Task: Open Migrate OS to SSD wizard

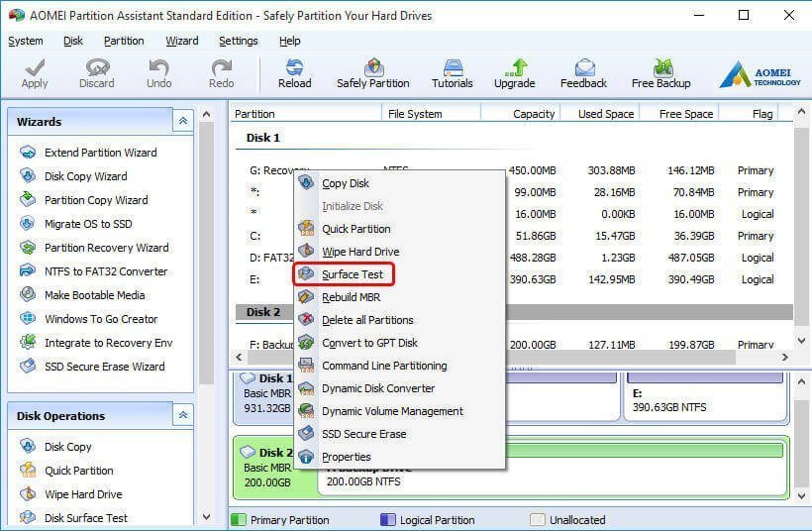Action: pyautogui.click(x=88, y=224)
